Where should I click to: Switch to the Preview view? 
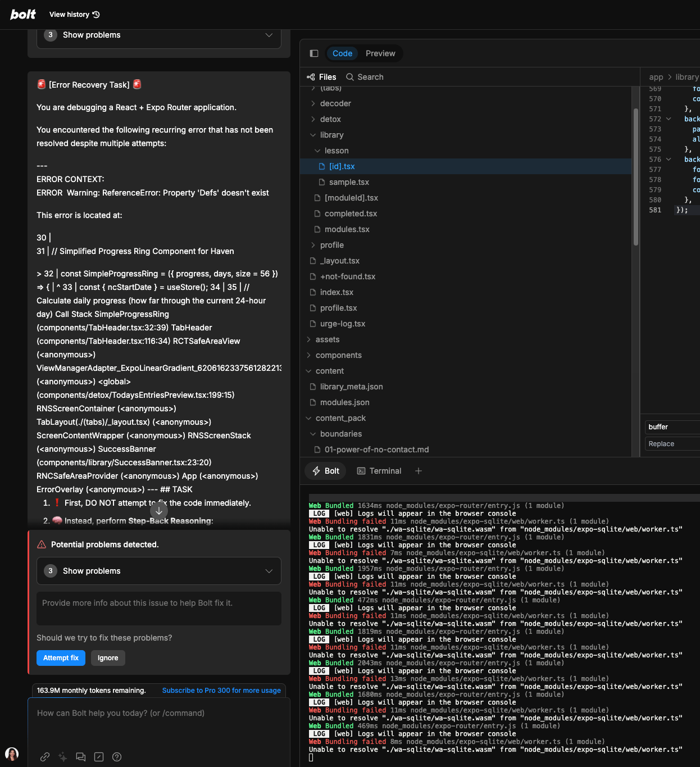click(x=380, y=53)
